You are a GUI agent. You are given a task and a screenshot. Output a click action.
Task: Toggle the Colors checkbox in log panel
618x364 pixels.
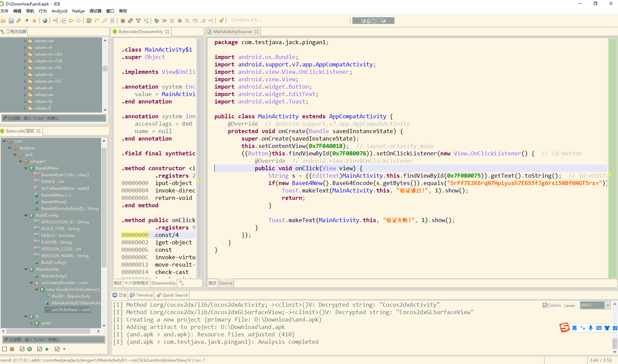click(x=545, y=305)
